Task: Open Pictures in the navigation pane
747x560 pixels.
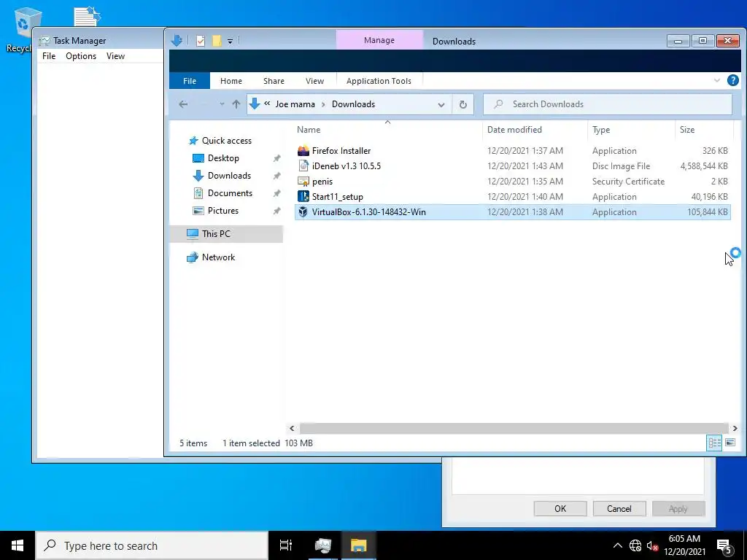Action: pyautogui.click(x=222, y=211)
